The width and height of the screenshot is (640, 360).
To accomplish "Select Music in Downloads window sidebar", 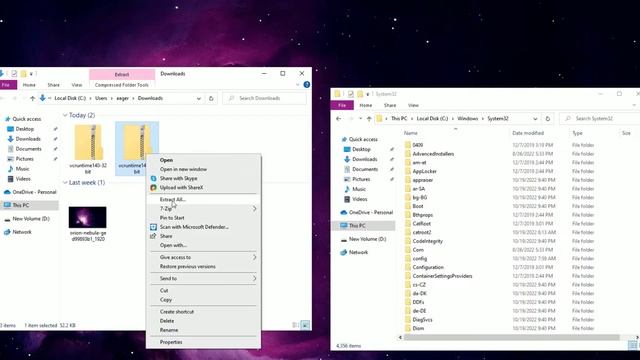I will (x=22, y=169).
